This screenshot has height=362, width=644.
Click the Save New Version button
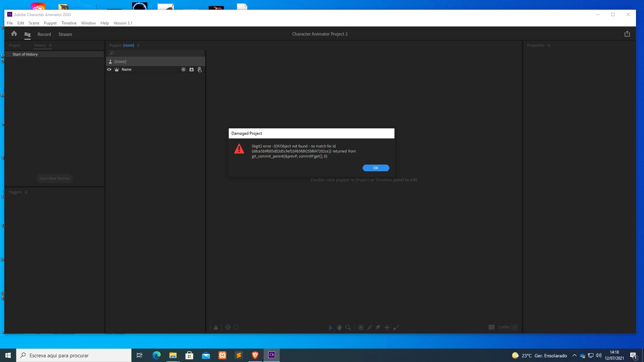[54, 178]
